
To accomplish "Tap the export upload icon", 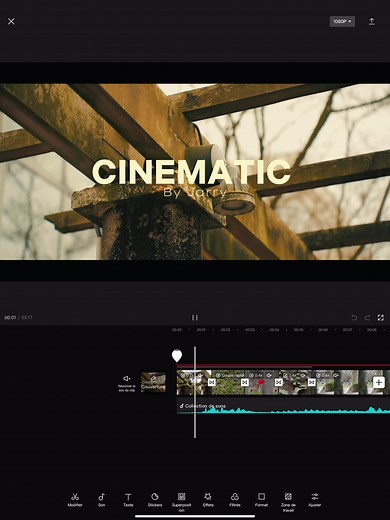I will (371, 21).
